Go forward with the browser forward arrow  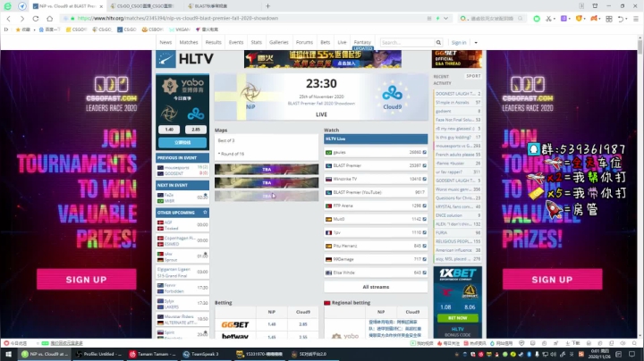pyautogui.click(x=22, y=19)
